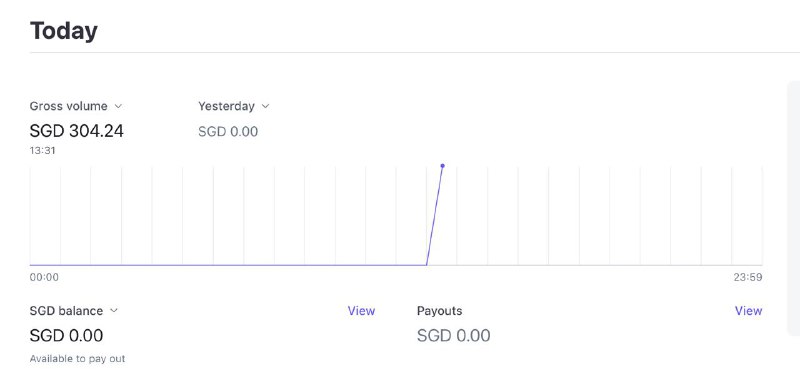Click the Payouts heading
The height and width of the screenshot is (381, 800).
pyautogui.click(x=439, y=311)
